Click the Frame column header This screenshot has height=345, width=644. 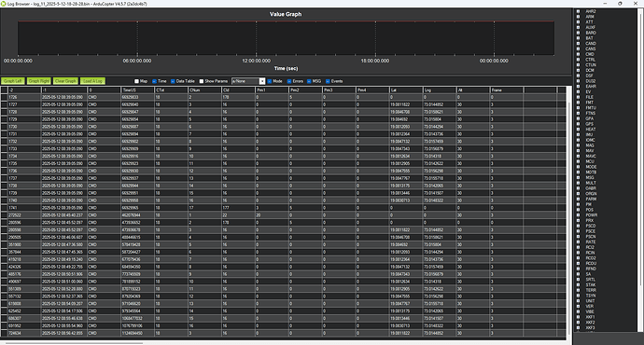coord(507,90)
